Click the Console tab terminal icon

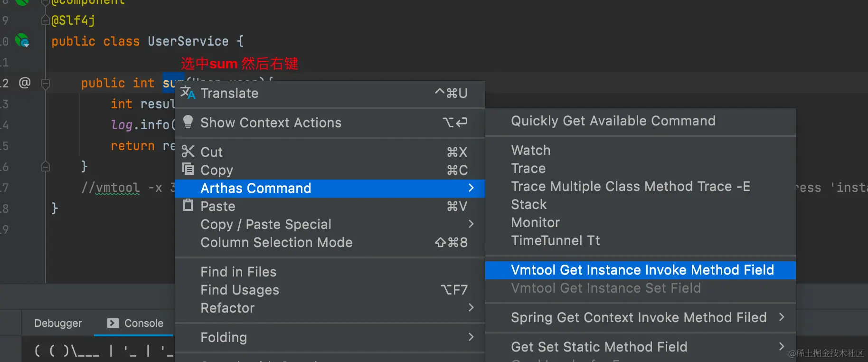(113, 323)
